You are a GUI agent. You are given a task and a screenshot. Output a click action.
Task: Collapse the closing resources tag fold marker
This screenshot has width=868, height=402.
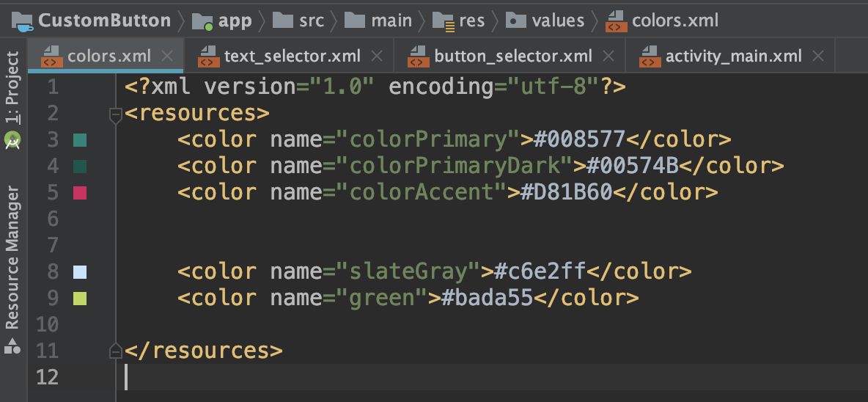(116, 351)
